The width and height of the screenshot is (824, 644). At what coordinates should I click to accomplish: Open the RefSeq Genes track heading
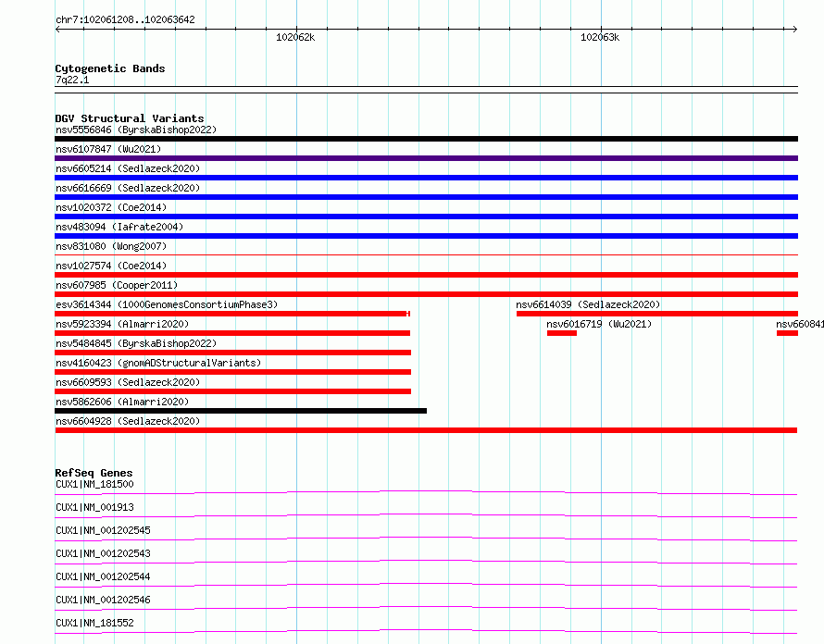[94, 473]
